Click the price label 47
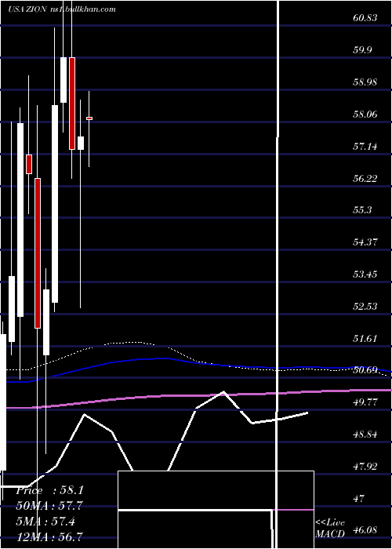Image resolution: width=392 pixels, height=549 pixels. pyautogui.click(x=359, y=499)
